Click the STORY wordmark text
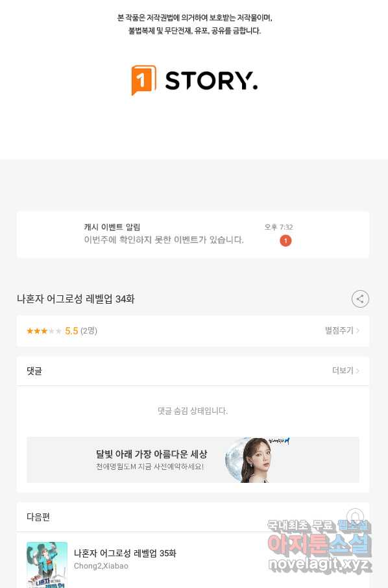Image resolution: width=388 pixels, height=588 pixels. coord(212,80)
